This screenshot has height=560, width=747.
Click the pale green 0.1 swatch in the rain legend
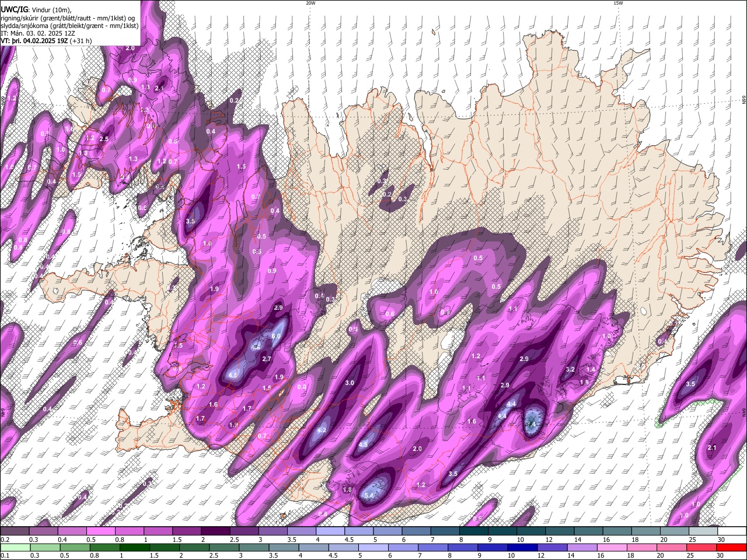pos(15,547)
